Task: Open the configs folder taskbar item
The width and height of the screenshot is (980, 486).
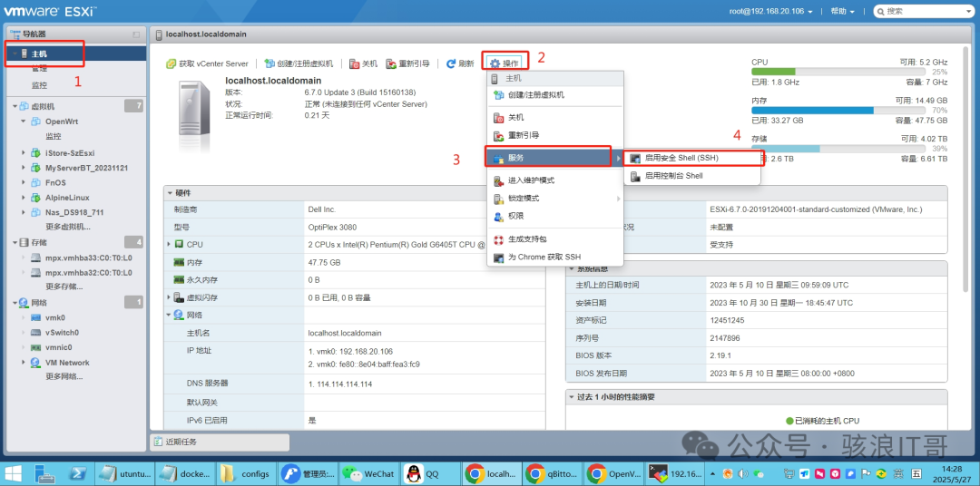Action: tap(246, 473)
